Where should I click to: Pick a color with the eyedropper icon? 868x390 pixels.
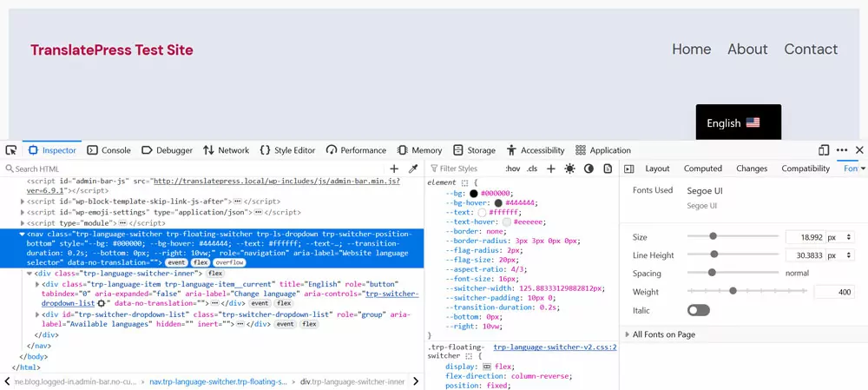(413, 169)
